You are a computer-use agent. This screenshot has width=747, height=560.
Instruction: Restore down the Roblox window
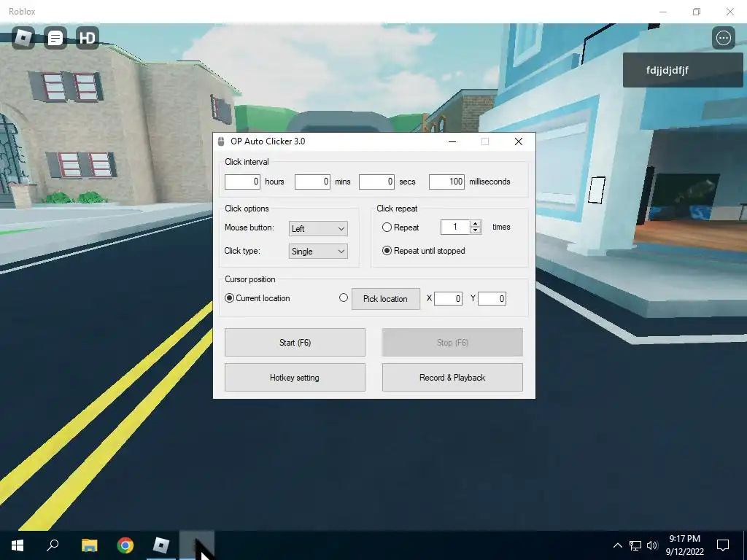point(697,12)
